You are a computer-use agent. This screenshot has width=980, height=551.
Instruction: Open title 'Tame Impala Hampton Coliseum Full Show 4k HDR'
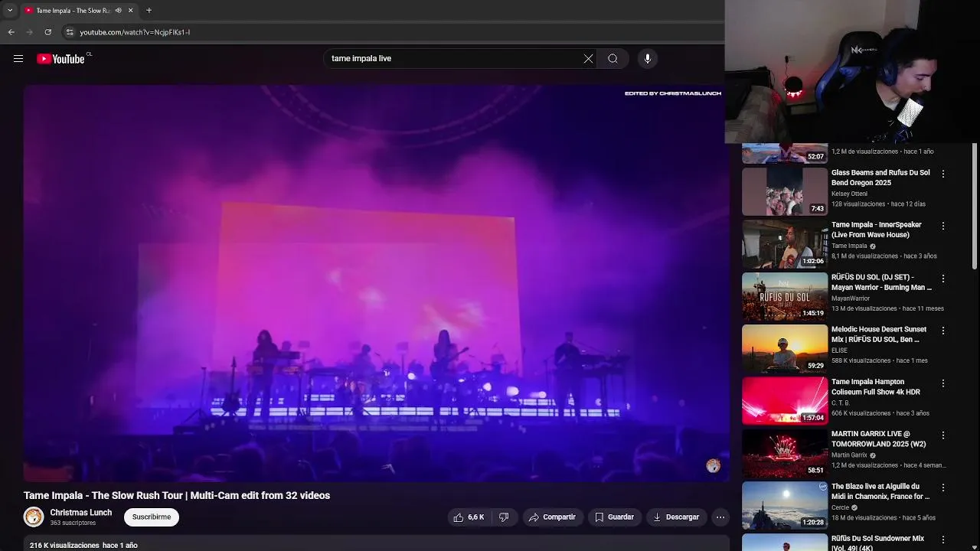[876, 386]
